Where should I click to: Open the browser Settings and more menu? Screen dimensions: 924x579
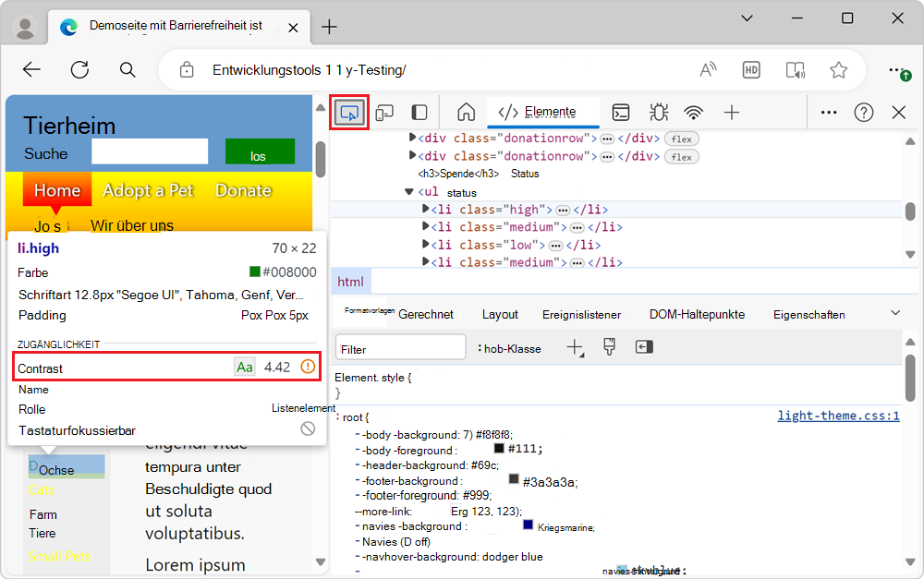pos(899,71)
